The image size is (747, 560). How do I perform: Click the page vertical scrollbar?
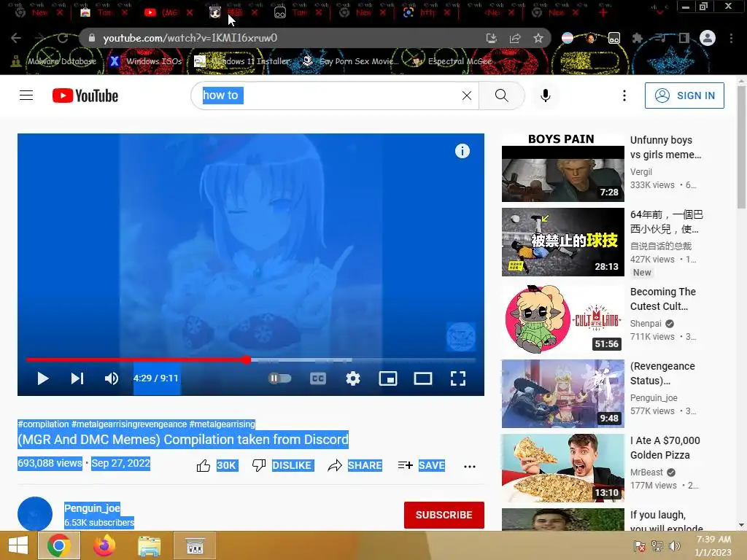[741, 147]
